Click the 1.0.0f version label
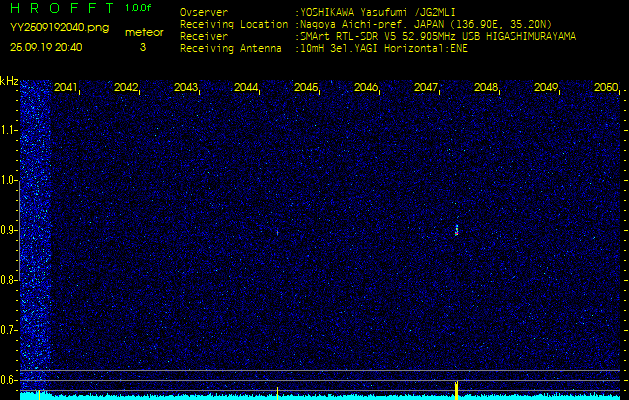 (139, 8)
